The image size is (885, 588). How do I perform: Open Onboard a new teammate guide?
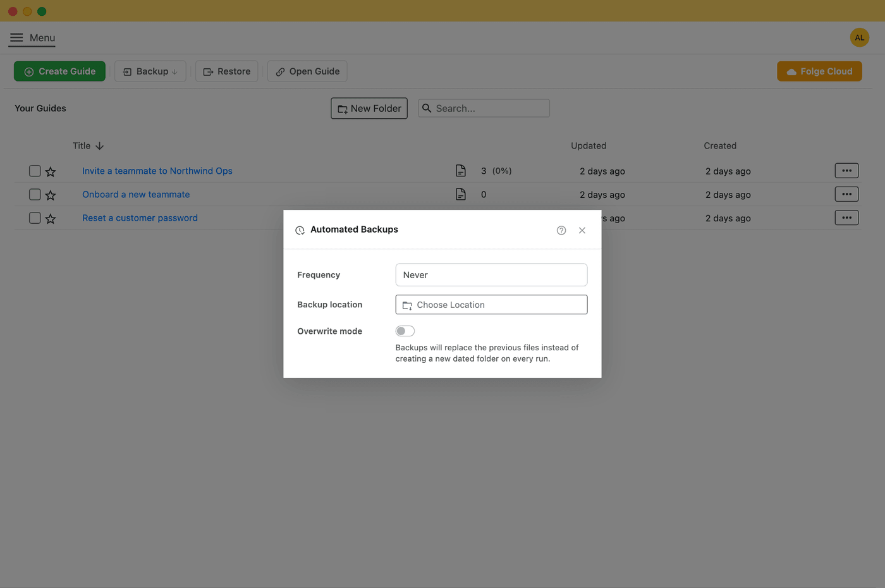(136, 194)
